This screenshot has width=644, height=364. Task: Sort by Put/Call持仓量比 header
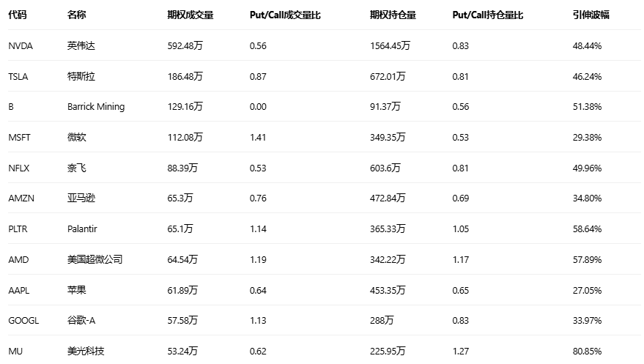click(488, 15)
